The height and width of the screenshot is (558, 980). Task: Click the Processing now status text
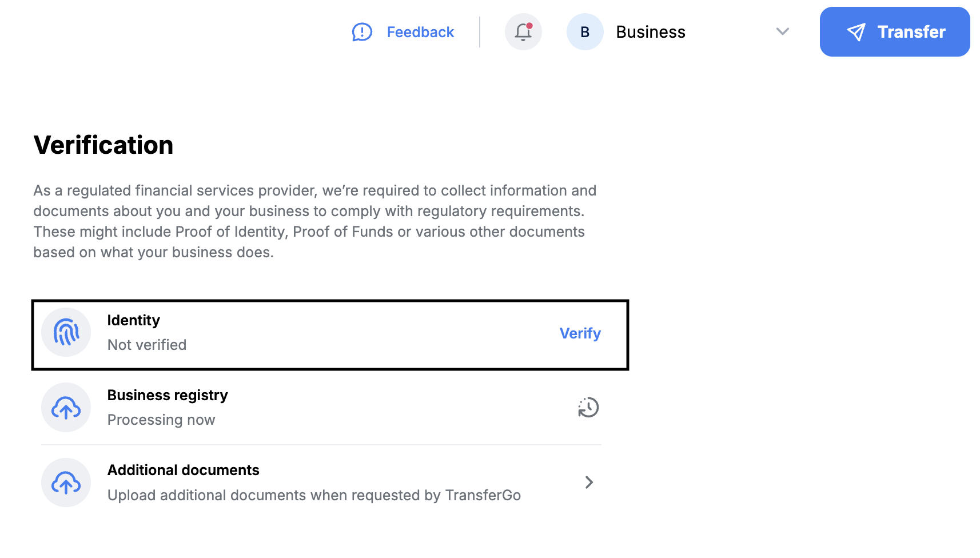(161, 420)
